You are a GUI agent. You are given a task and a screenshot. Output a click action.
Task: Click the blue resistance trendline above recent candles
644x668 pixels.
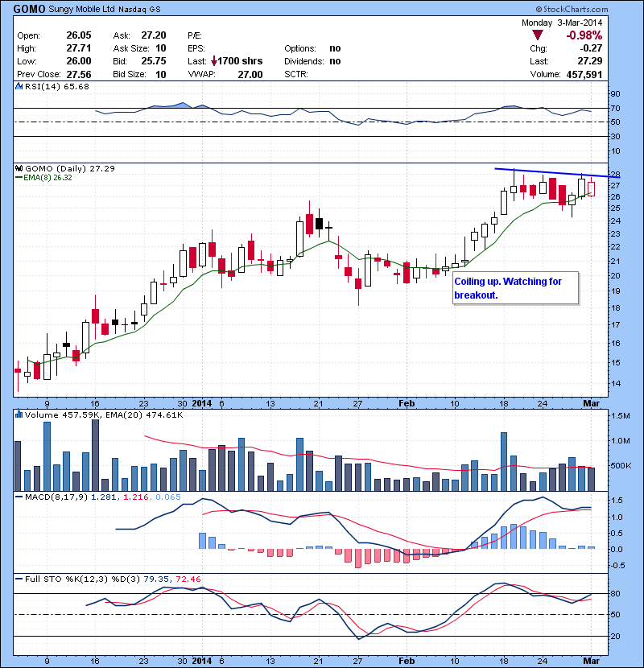[557, 172]
